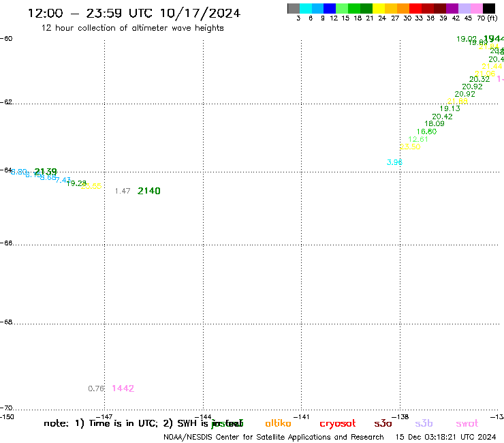Click the light green swatch above label 15
Screen dimensions: 504x443
[x=342, y=8]
